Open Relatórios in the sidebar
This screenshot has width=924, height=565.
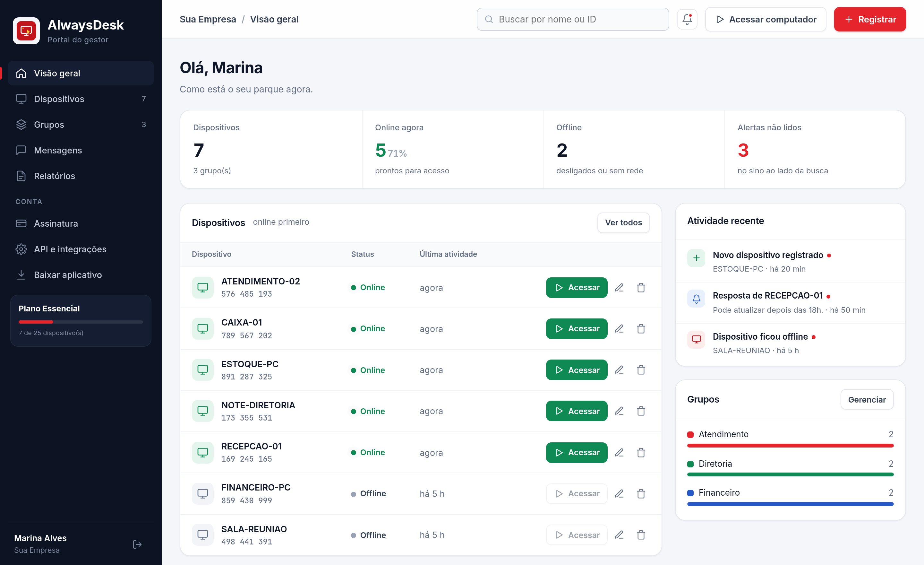pos(81,176)
